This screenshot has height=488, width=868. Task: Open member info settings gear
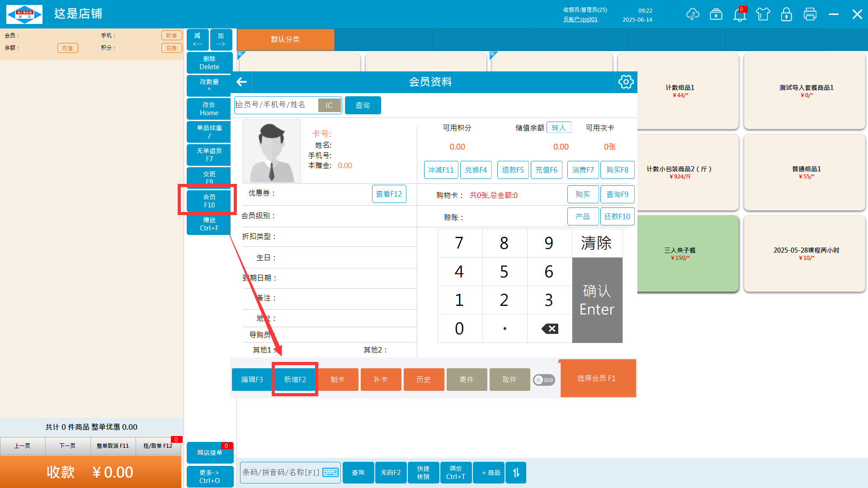click(626, 82)
